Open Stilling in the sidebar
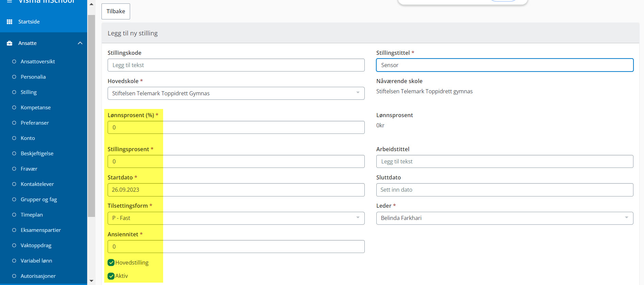Viewport: 644px width, 285px height. [x=29, y=92]
